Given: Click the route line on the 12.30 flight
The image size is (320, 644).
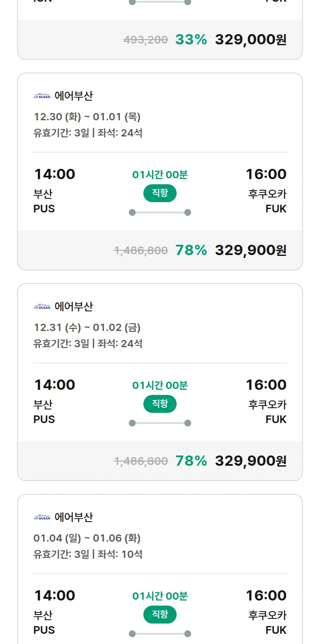Looking at the screenshot, I should pos(160,212).
